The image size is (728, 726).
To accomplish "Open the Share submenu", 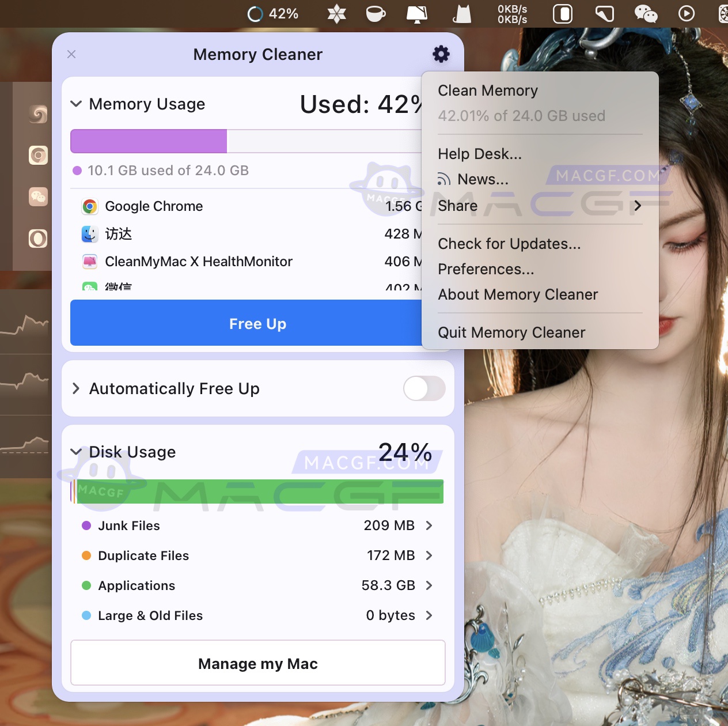I will (539, 206).
